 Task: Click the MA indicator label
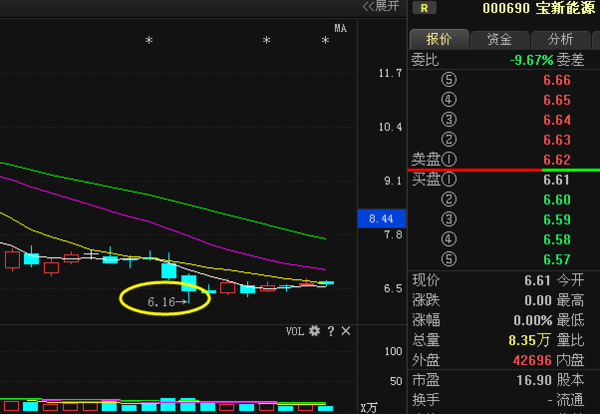click(340, 27)
